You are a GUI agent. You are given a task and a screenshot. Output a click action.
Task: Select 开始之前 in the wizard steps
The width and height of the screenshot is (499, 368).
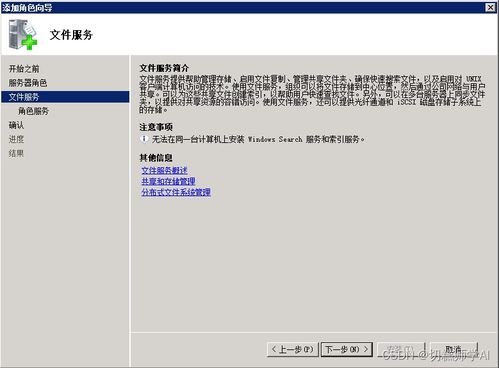point(24,69)
